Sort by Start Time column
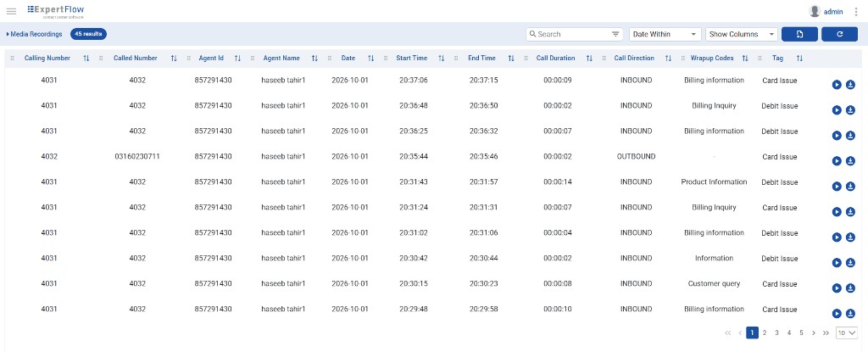Screen dimensions: 868x352 441,59
